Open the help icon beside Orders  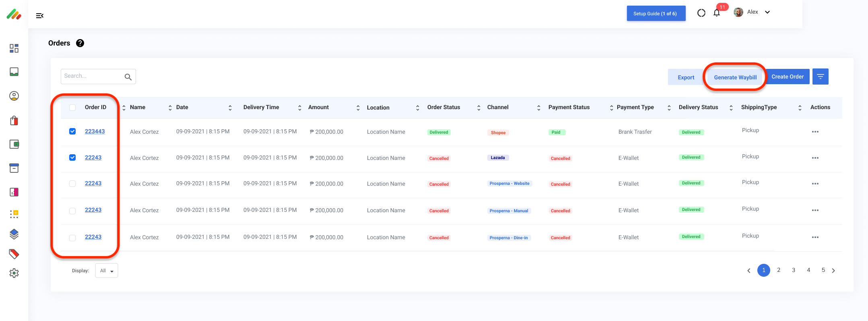pos(80,43)
